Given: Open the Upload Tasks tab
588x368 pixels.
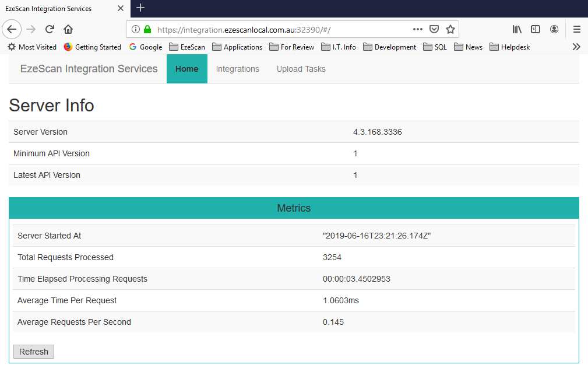Looking at the screenshot, I should tap(301, 69).
